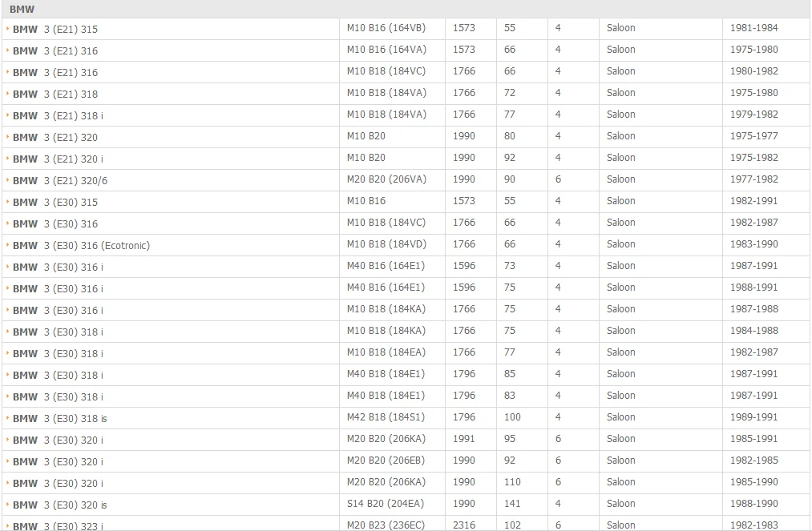Open the BMW 3 (E30) 318 is link

tap(60, 419)
